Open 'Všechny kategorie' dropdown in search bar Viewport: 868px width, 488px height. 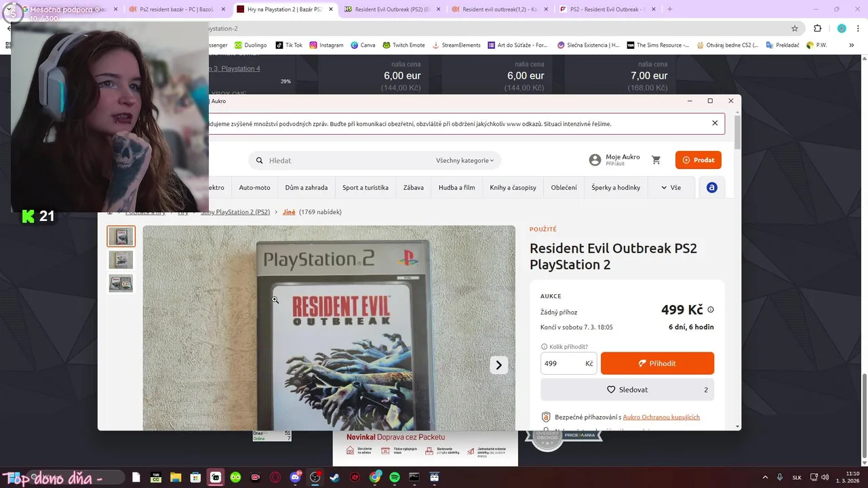click(x=465, y=161)
